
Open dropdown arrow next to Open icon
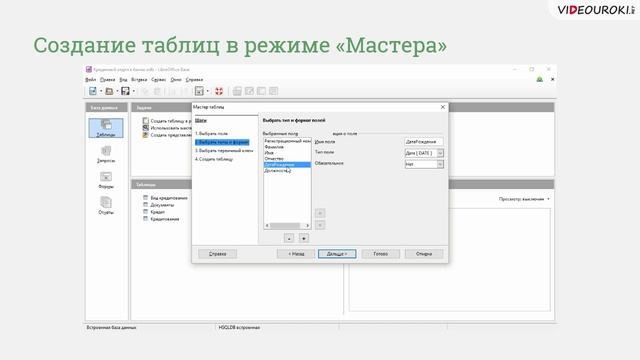(117, 91)
